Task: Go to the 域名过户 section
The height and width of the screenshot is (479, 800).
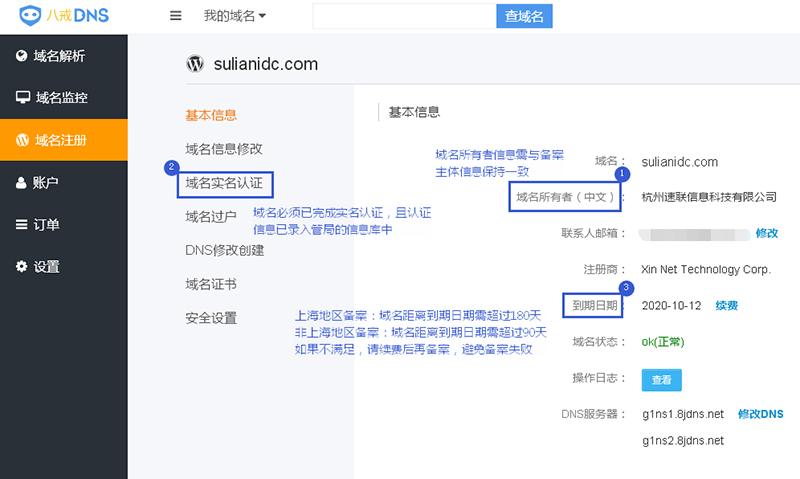Action: click(211, 217)
